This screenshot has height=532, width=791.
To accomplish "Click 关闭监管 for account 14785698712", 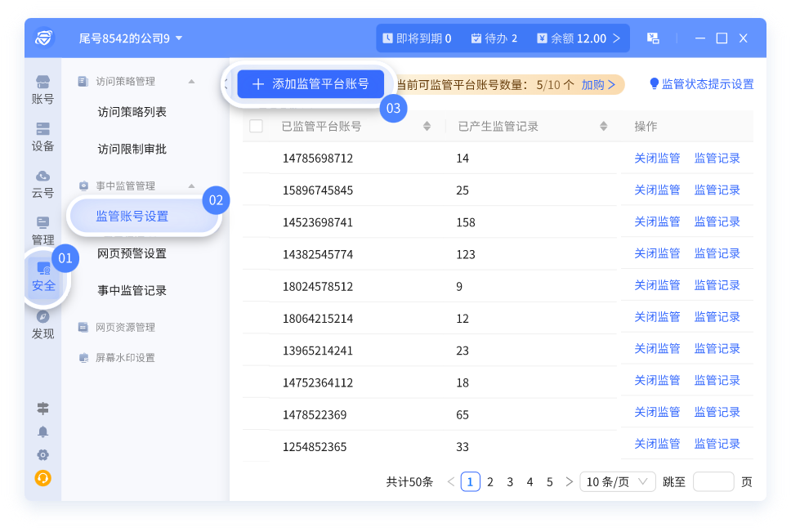I will click(657, 159).
